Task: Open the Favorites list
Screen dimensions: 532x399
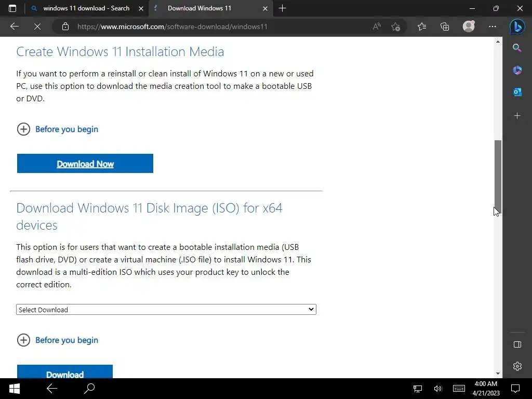Action: click(422, 26)
